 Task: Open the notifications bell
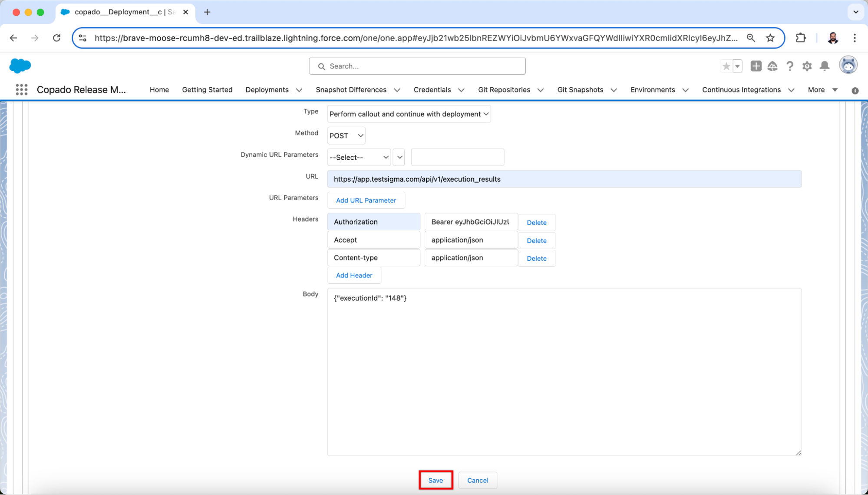(824, 66)
